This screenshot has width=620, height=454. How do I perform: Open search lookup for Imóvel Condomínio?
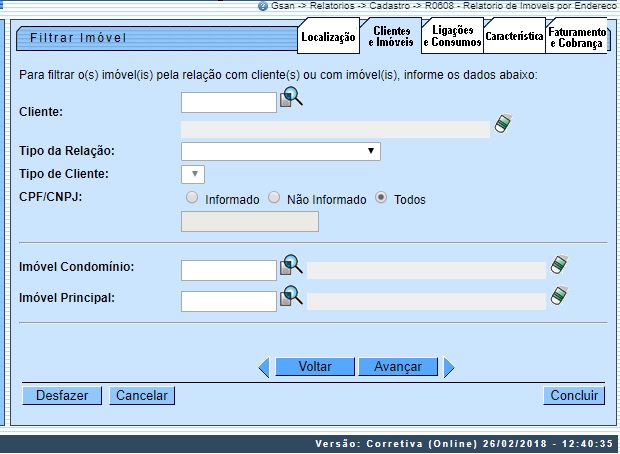click(291, 265)
